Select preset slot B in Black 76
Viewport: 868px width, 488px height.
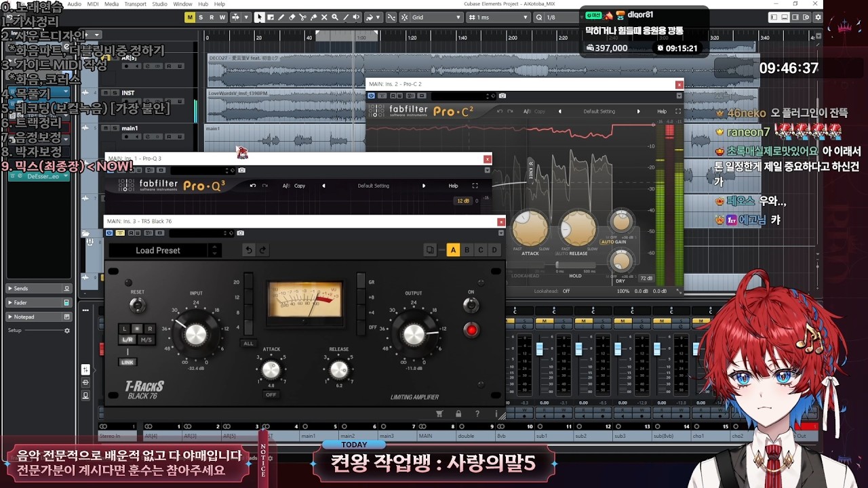pos(467,250)
